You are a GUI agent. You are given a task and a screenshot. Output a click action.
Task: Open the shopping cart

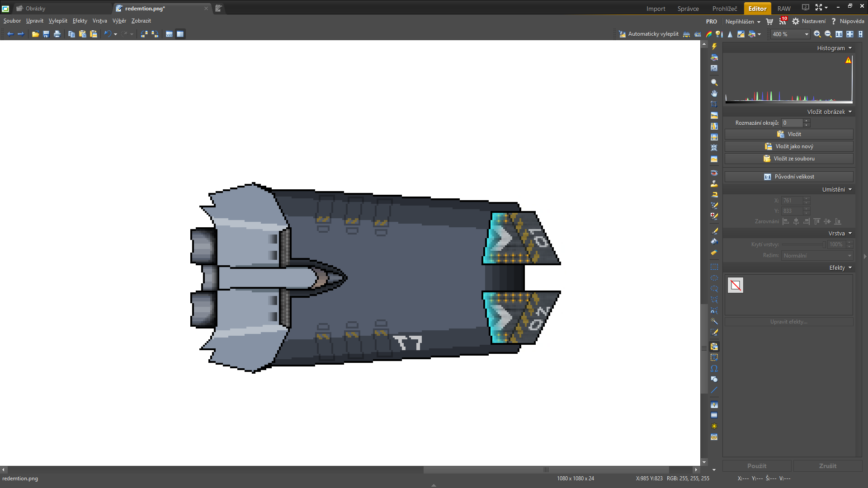[x=769, y=21]
